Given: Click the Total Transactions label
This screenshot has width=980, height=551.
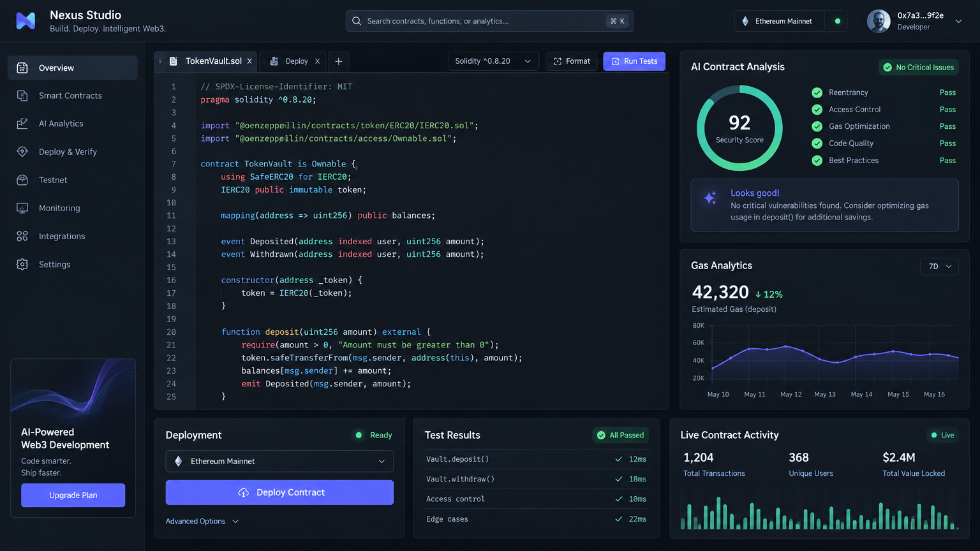Looking at the screenshot, I should pos(714,473).
